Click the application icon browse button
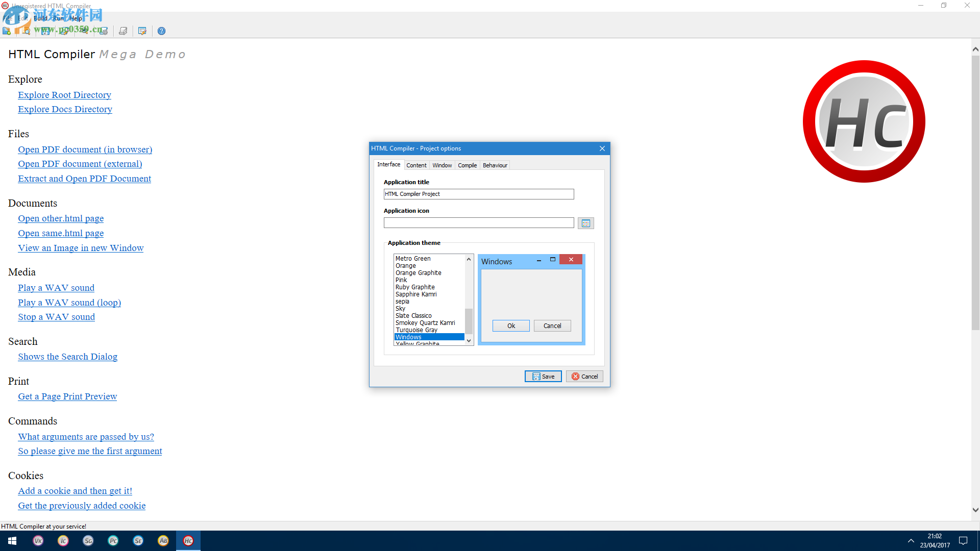Viewport: 980px width, 551px height. [x=585, y=223]
